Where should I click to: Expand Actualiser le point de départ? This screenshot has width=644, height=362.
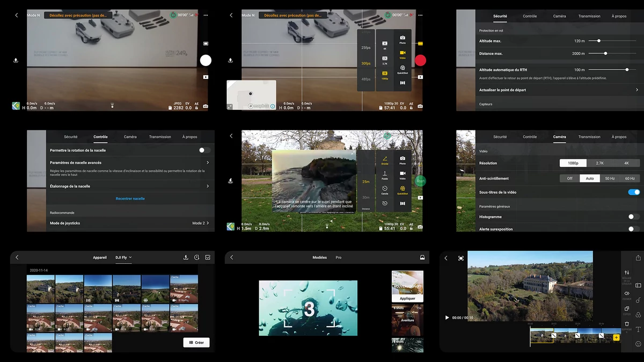(558, 90)
